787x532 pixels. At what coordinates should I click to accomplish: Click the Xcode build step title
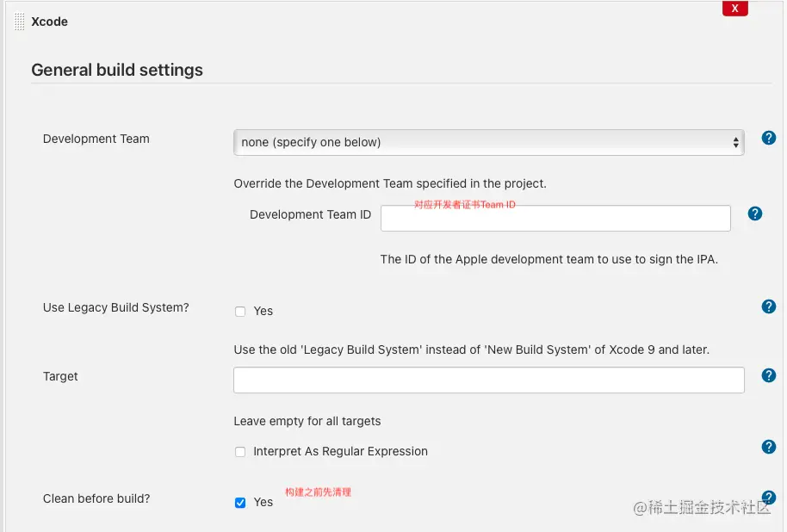click(50, 22)
